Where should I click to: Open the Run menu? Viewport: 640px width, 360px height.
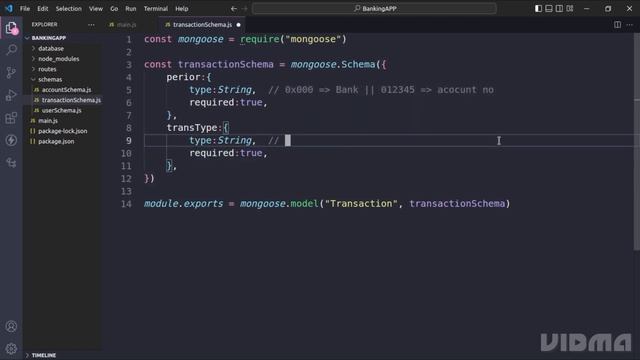(x=131, y=9)
